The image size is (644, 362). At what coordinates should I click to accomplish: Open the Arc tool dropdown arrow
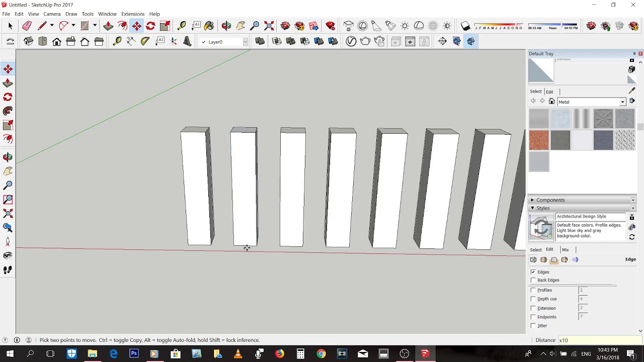[x=73, y=26]
